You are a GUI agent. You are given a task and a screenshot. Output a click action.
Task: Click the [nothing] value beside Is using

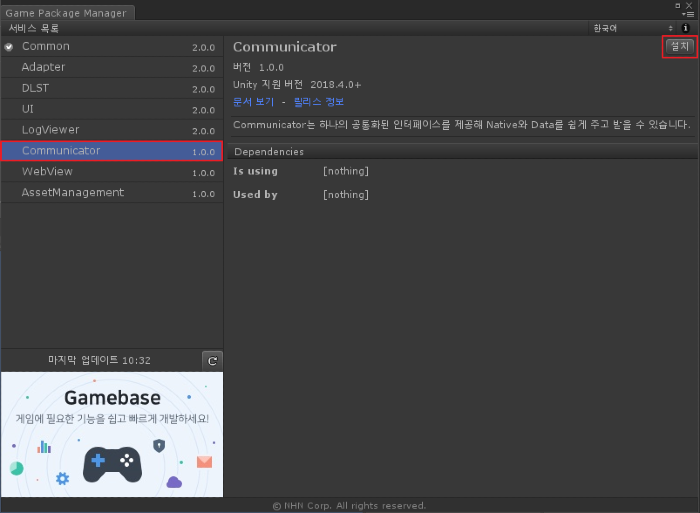[346, 171]
